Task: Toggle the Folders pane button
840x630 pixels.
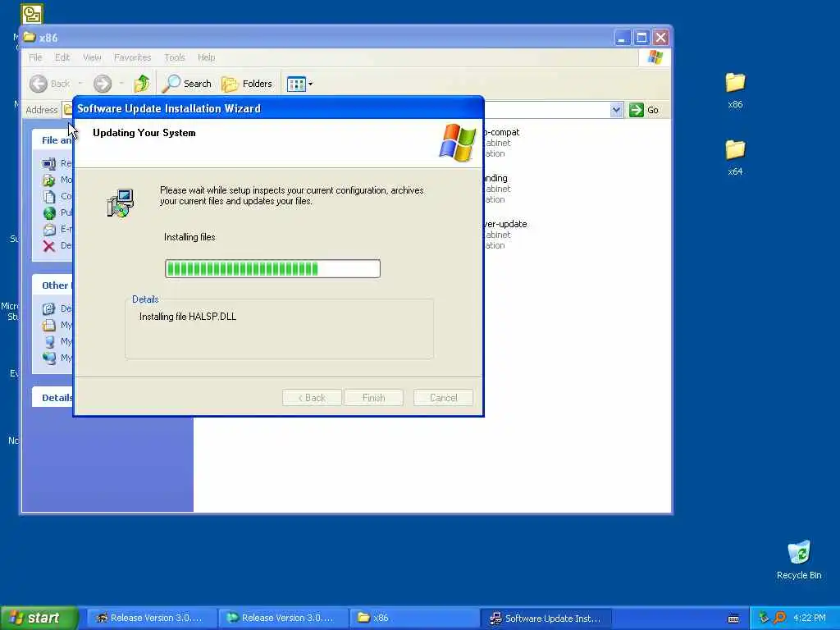Action: point(247,84)
